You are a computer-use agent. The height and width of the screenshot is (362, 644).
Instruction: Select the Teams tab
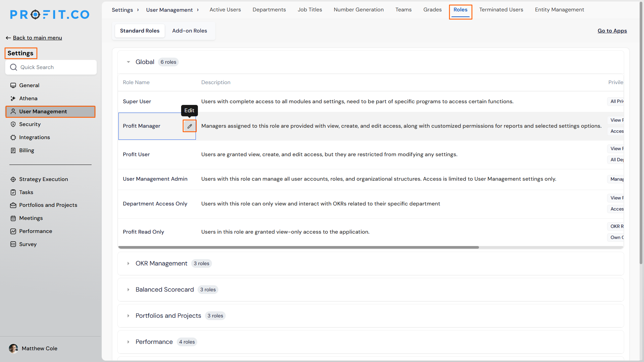coord(403,10)
